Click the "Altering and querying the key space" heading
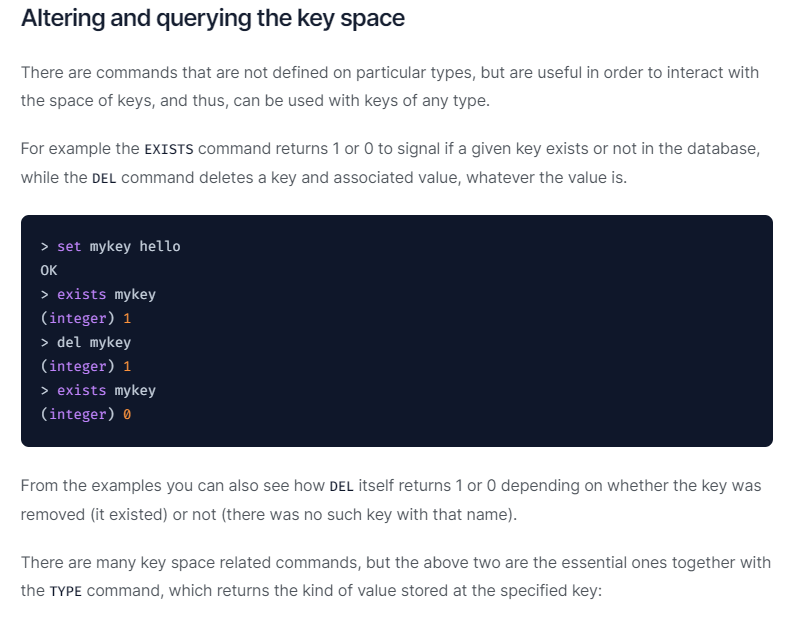 212,19
